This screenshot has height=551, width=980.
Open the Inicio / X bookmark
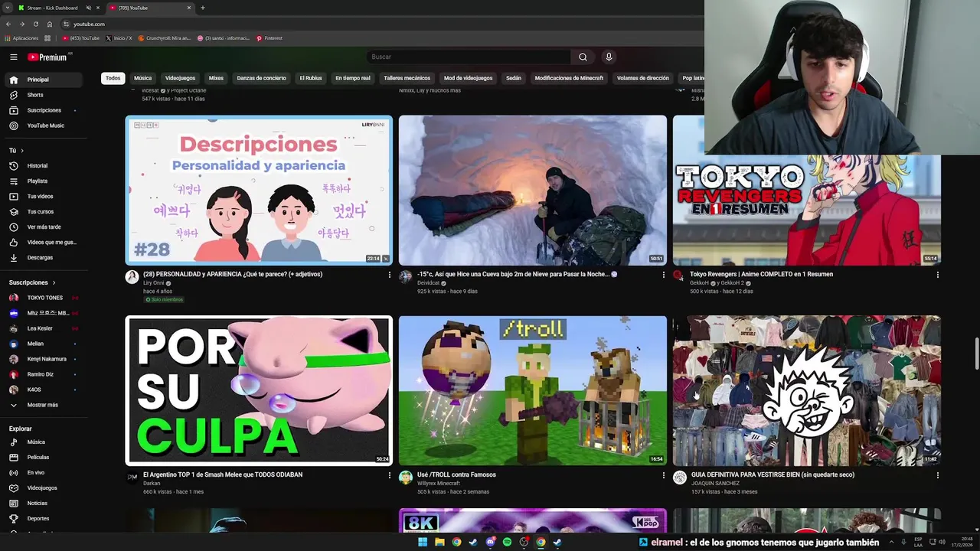[x=119, y=38]
